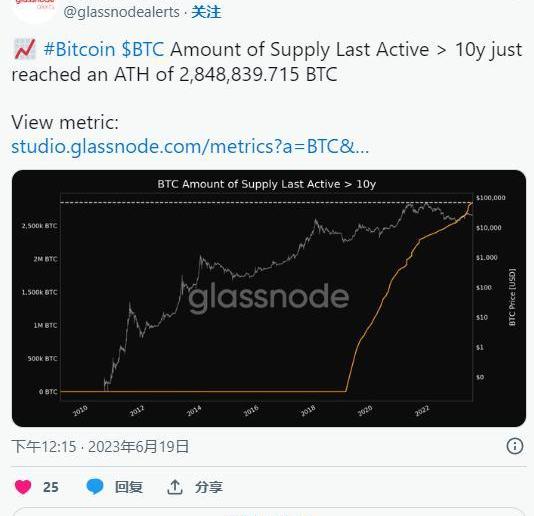Click the 回复 reply label
The image size is (534, 516).
point(128,487)
